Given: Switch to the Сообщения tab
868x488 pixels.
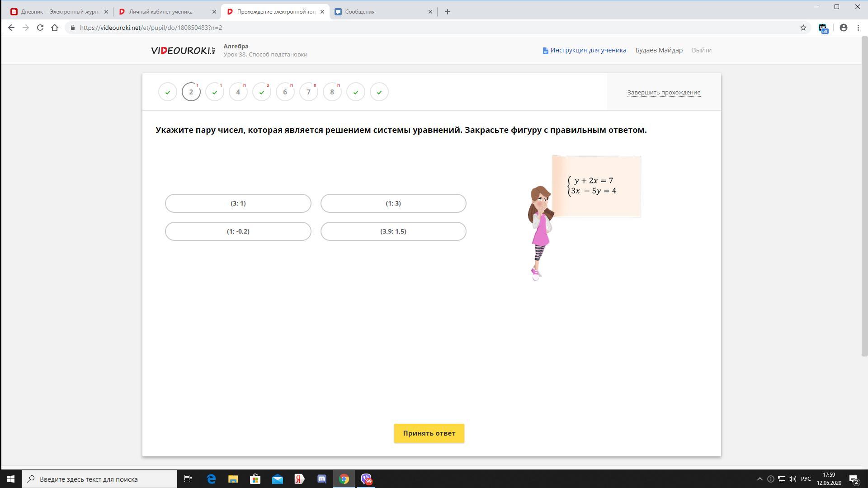Looking at the screenshot, I should coord(359,12).
